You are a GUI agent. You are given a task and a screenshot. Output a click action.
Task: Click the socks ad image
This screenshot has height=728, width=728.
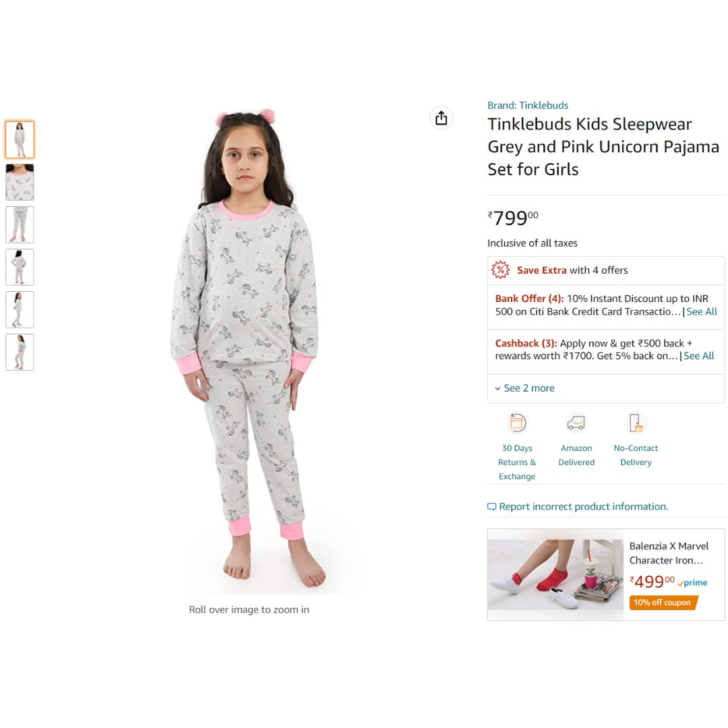555,574
